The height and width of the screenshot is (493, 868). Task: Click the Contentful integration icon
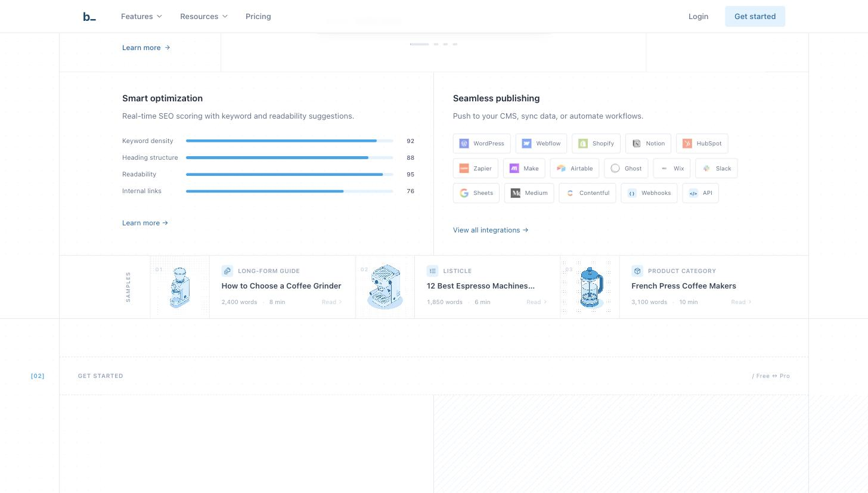(x=571, y=193)
